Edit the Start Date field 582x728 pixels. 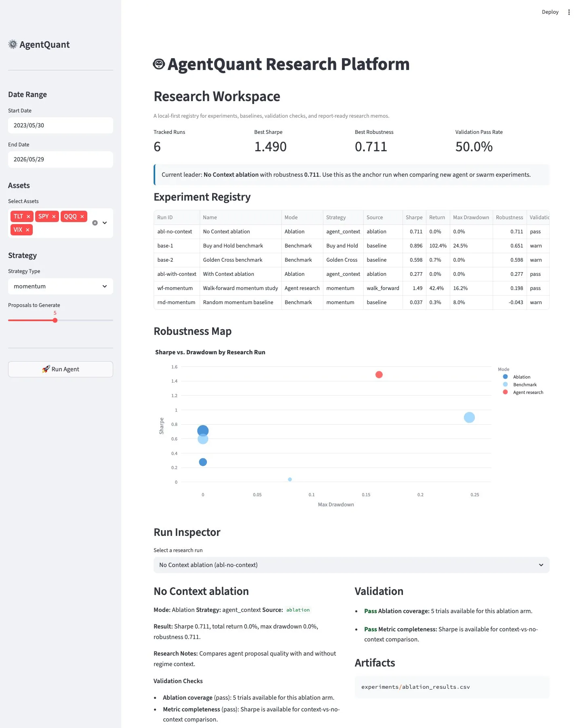tap(61, 125)
